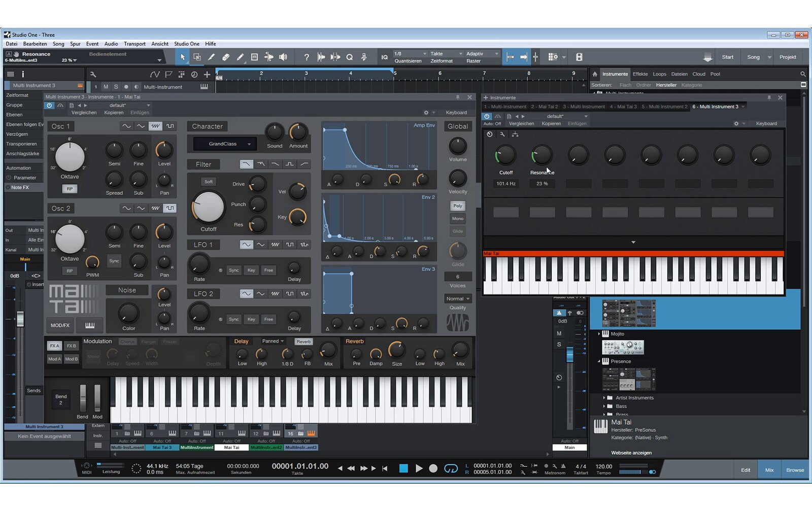Image resolution: width=812 pixels, height=511 pixels.
Task: Enable Free mode for LFO 1
Action: [x=268, y=270]
